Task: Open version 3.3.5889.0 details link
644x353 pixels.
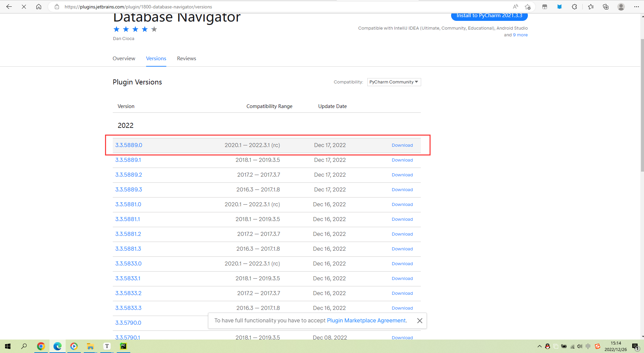Action: (x=129, y=145)
